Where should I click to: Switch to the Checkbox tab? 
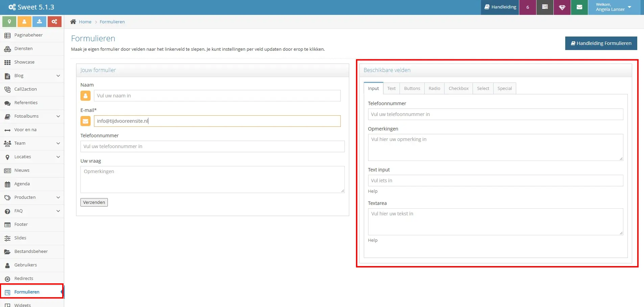459,89
